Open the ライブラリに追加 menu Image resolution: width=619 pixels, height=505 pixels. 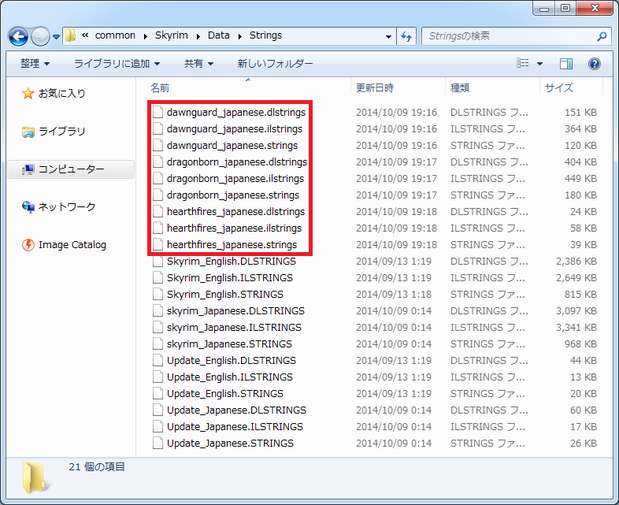(x=117, y=64)
